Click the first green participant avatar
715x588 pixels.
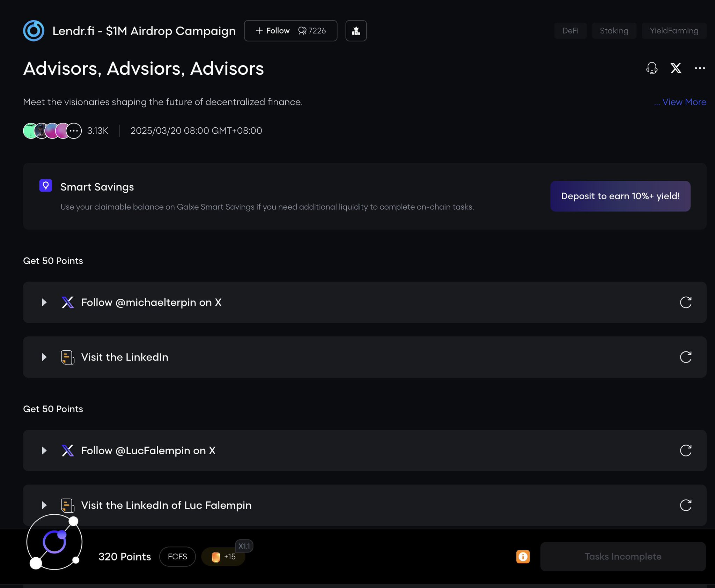(29, 131)
